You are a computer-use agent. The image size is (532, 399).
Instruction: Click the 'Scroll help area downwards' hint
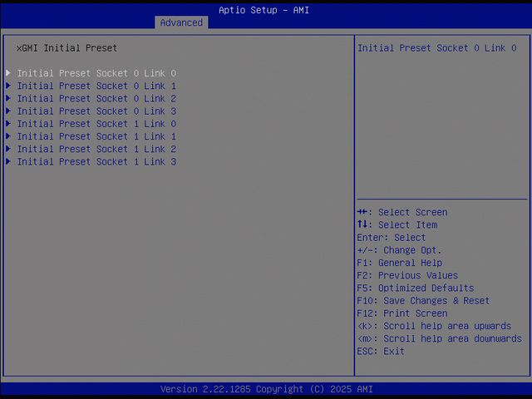[x=440, y=338]
